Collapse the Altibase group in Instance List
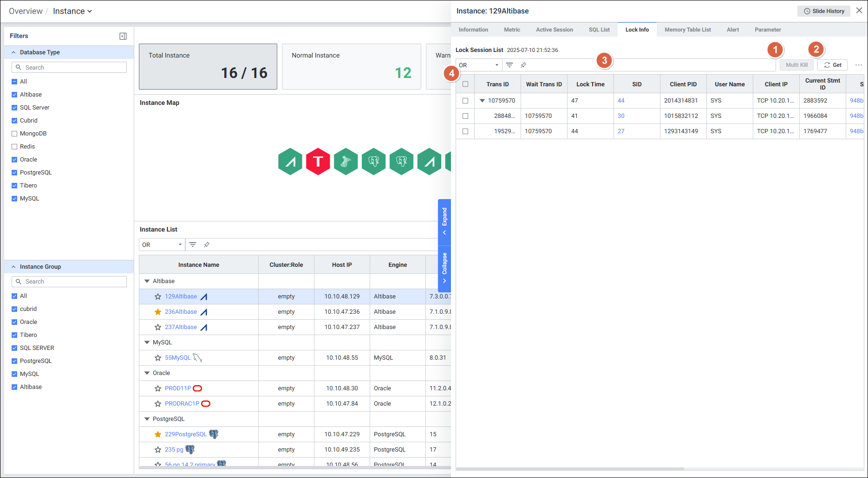868x478 pixels. tap(147, 281)
